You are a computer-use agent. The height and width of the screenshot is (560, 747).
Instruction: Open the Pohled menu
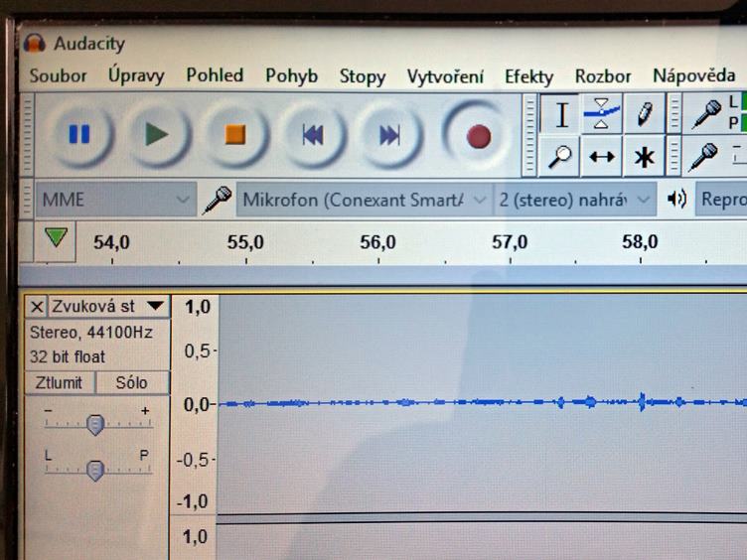coord(215,75)
